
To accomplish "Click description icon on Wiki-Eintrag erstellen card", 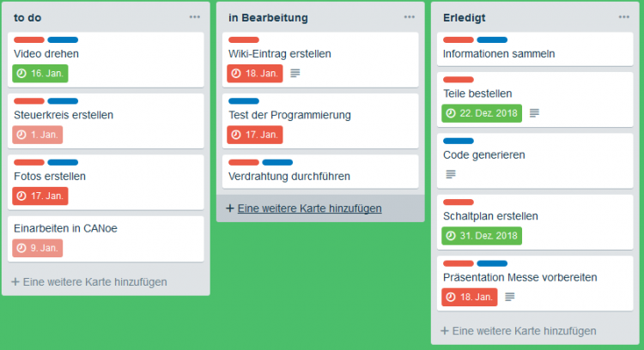I will tap(295, 74).
